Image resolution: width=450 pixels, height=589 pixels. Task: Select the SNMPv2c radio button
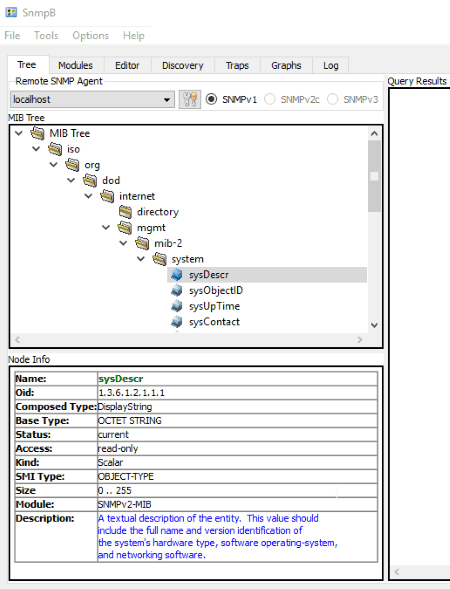(x=270, y=99)
